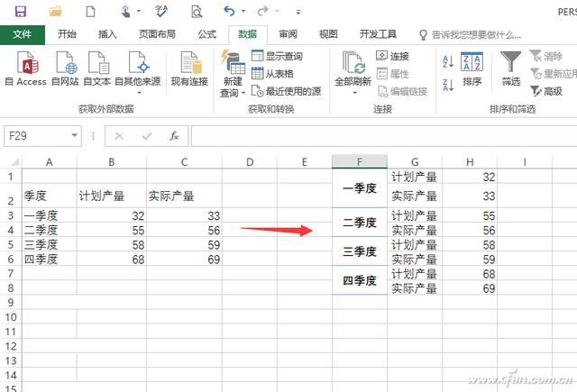Select column A header
Image resolution: width=577 pixels, height=392 pixels.
tap(50, 162)
